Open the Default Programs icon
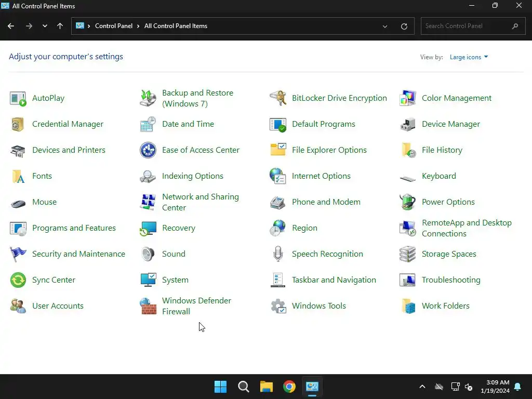 (x=278, y=124)
